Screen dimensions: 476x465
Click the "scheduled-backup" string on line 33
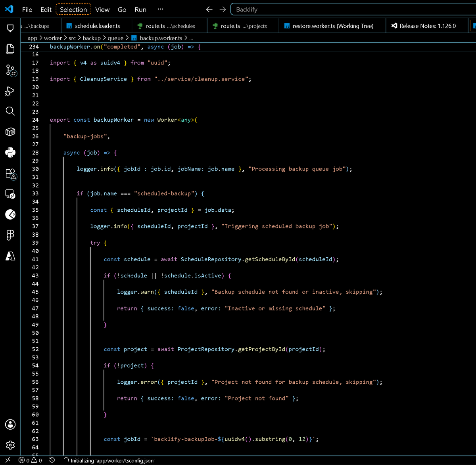pos(164,193)
